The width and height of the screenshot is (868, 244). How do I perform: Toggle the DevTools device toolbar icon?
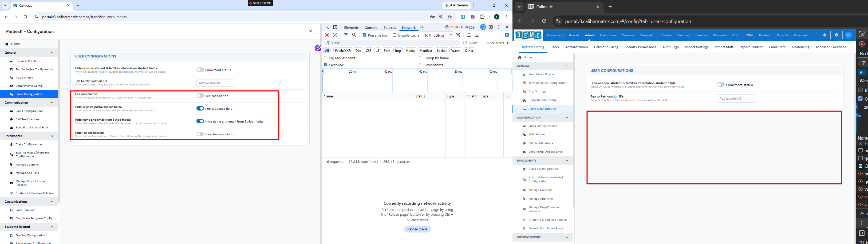(x=335, y=27)
